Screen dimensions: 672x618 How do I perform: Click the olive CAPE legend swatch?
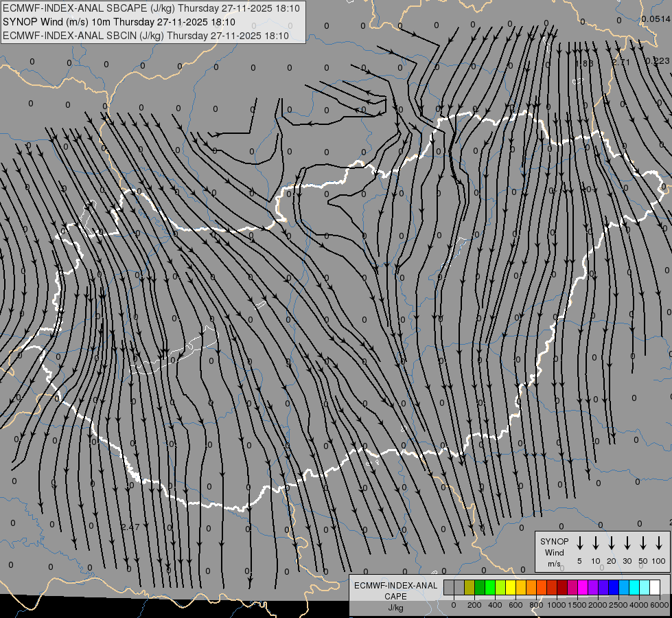pos(470,587)
